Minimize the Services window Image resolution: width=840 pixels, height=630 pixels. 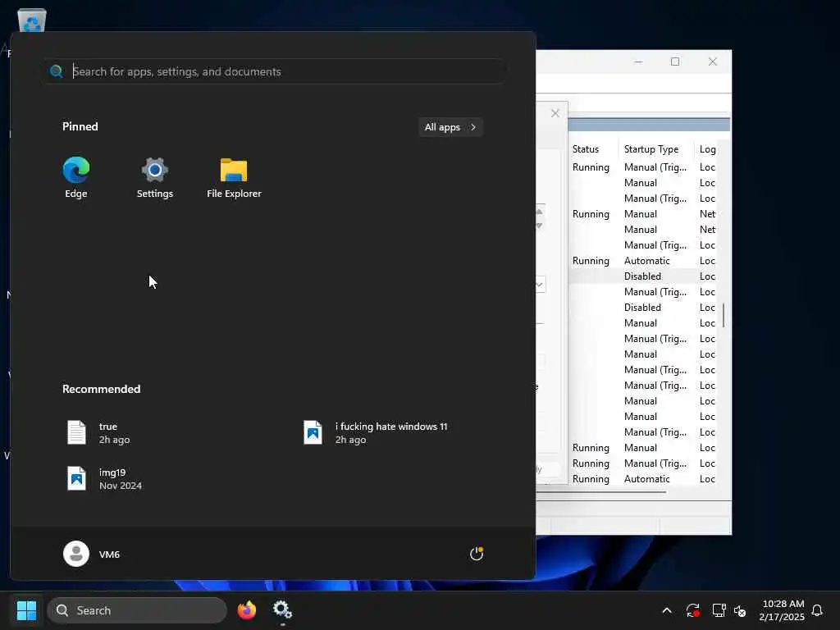638,62
